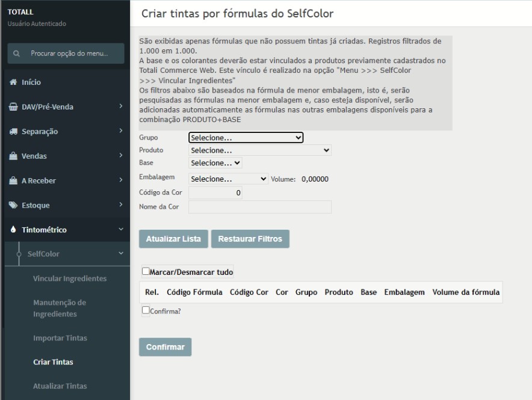
Task: Click the Código da Cor input field
Action: (215, 193)
